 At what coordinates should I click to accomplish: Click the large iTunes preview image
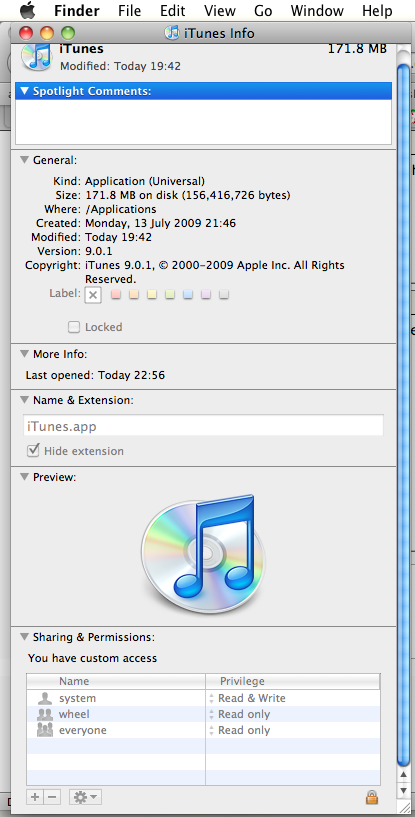(x=204, y=553)
